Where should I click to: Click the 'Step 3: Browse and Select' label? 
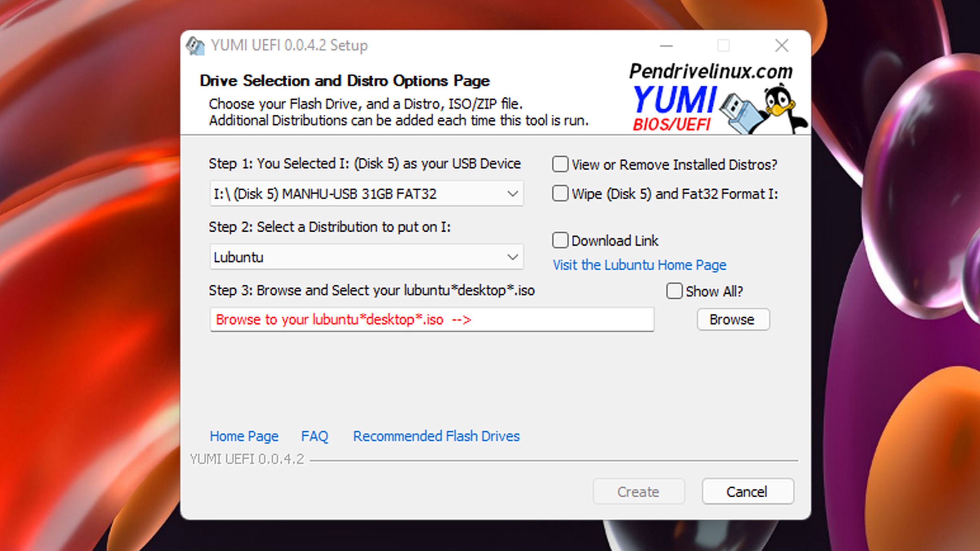click(372, 291)
